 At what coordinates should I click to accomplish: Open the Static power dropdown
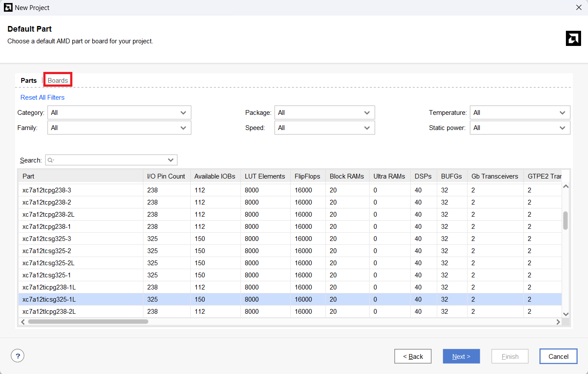point(520,128)
